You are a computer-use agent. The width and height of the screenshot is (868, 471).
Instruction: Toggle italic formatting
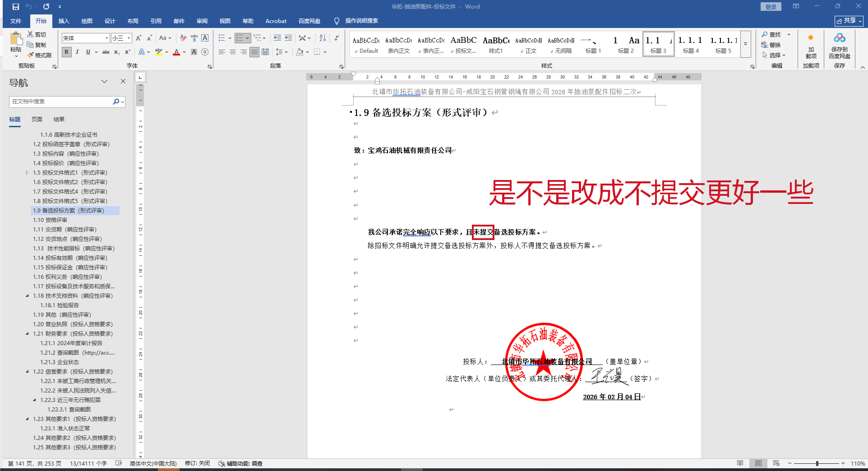pyautogui.click(x=77, y=52)
